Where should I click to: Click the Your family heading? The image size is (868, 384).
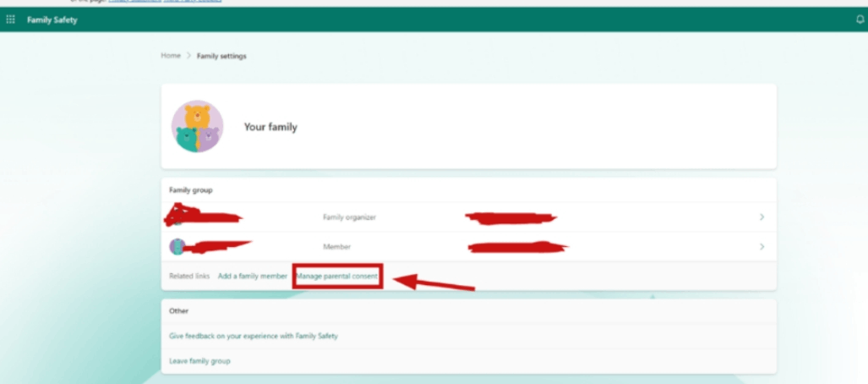coord(270,127)
